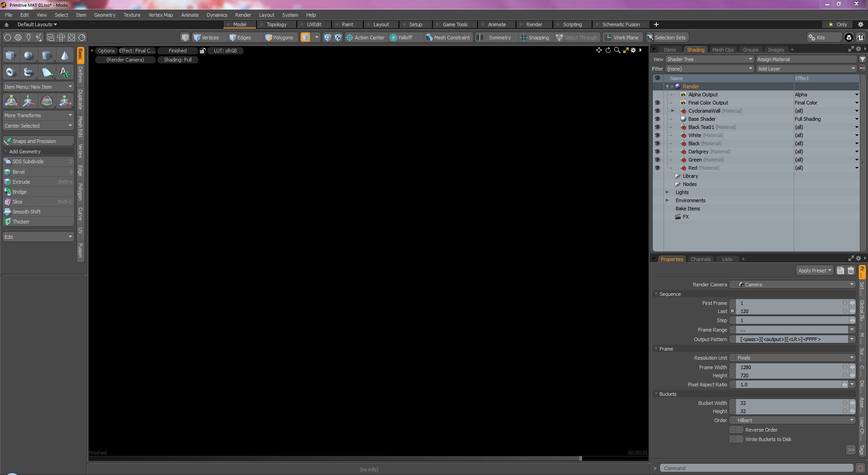Click the preview refresh icon
This screenshot has height=475, width=868.
pos(608,50)
